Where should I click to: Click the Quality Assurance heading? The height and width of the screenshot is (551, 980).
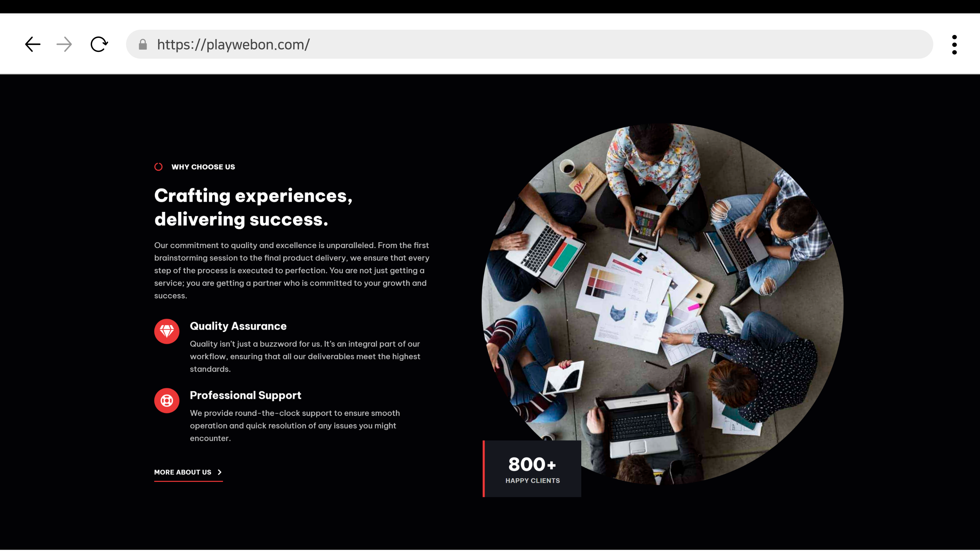tap(238, 326)
